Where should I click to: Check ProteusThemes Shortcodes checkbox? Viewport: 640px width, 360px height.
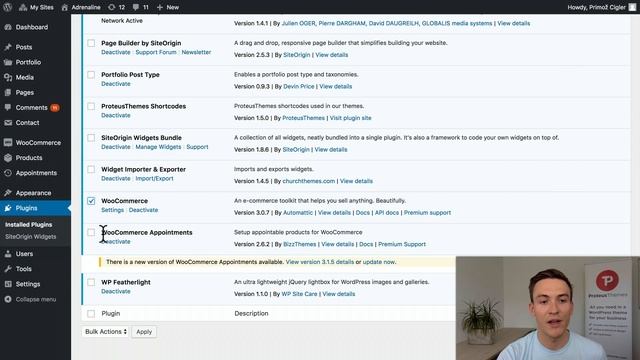click(x=91, y=106)
